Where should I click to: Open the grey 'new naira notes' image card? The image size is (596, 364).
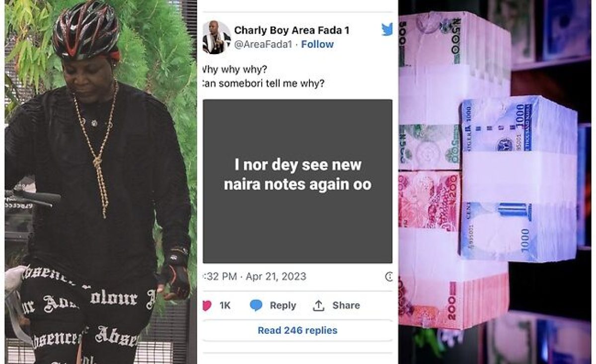[298, 181]
